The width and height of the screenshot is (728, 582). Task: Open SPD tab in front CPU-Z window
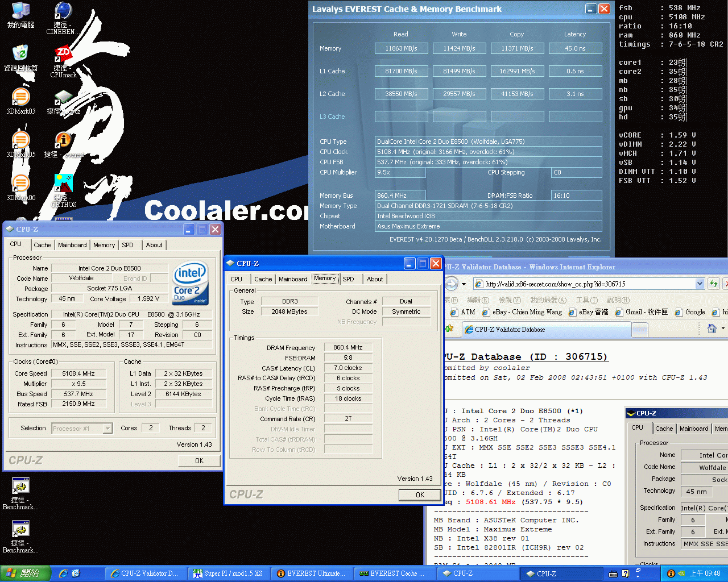(348, 279)
